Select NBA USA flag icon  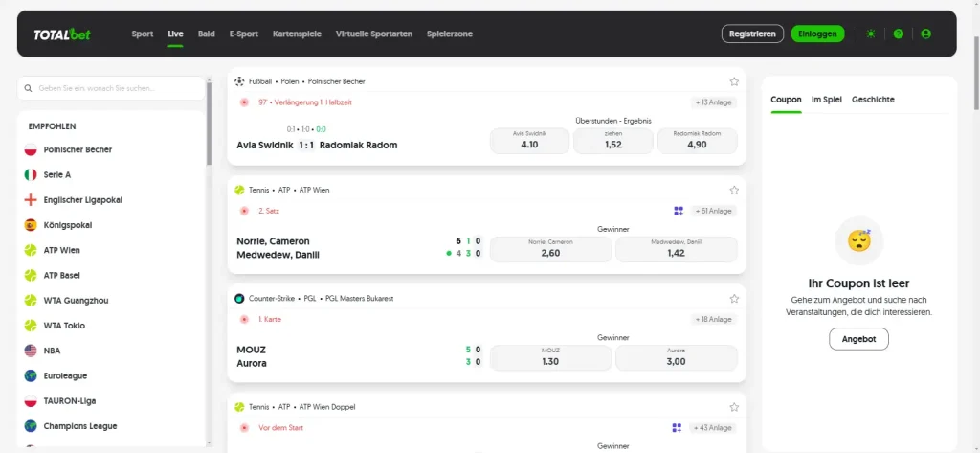click(31, 351)
